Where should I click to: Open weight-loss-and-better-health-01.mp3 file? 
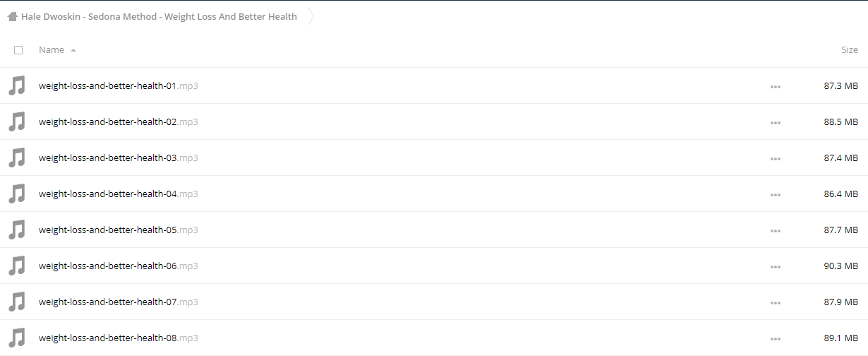[119, 86]
